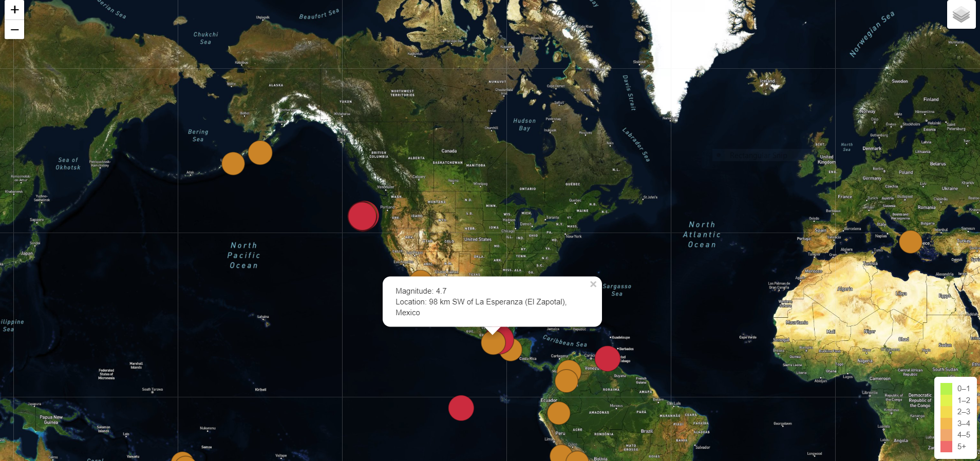The height and width of the screenshot is (461, 980).
Task: Select the red earthquake marker near Oregon coast
Action: tap(363, 216)
